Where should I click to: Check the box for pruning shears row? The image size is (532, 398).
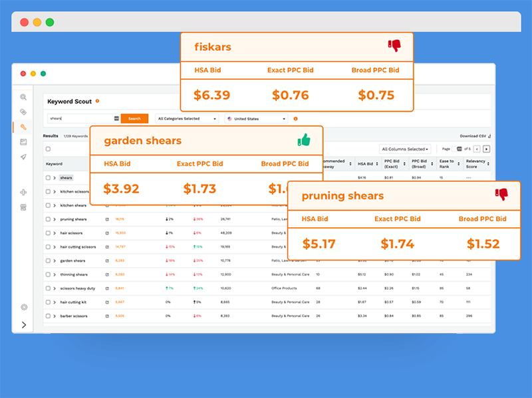click(x=48, y=219)
